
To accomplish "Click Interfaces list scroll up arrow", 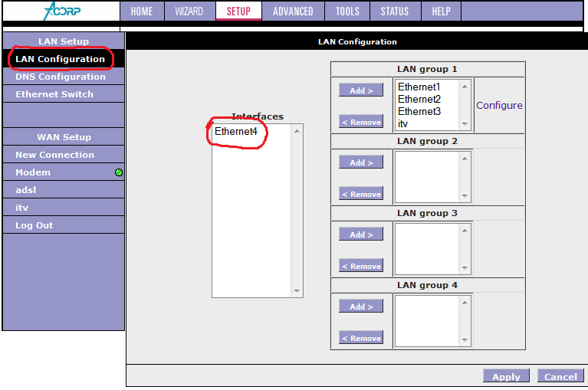I will click(297, 131).
